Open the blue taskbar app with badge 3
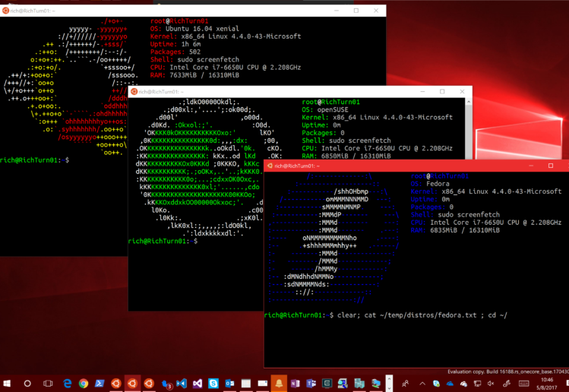Viewport: 569px width, 392px height. click(166, 384)
